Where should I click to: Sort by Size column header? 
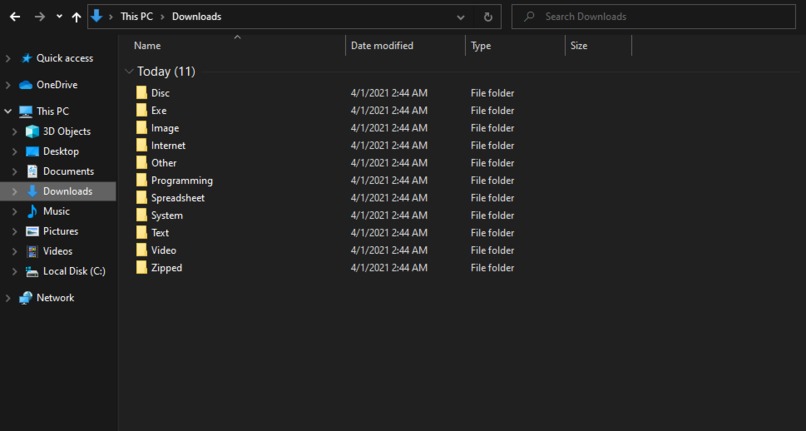[x=579, y=46]
